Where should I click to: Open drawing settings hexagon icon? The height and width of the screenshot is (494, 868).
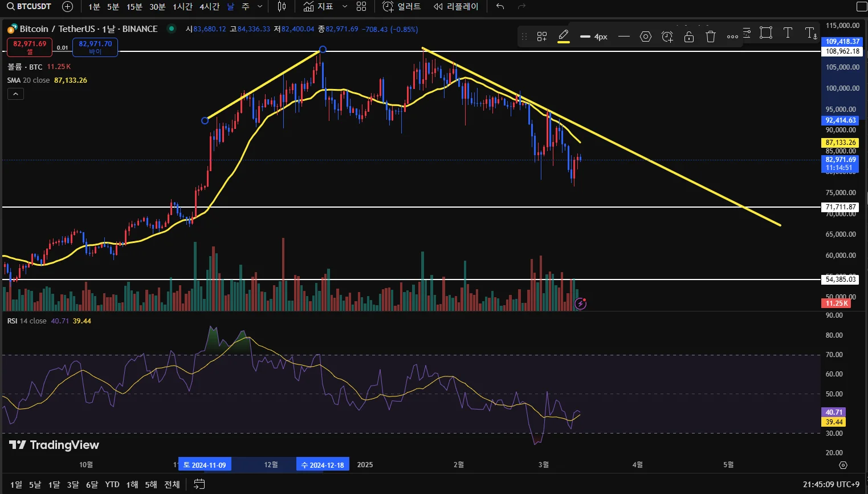click(x=646, y=37)
